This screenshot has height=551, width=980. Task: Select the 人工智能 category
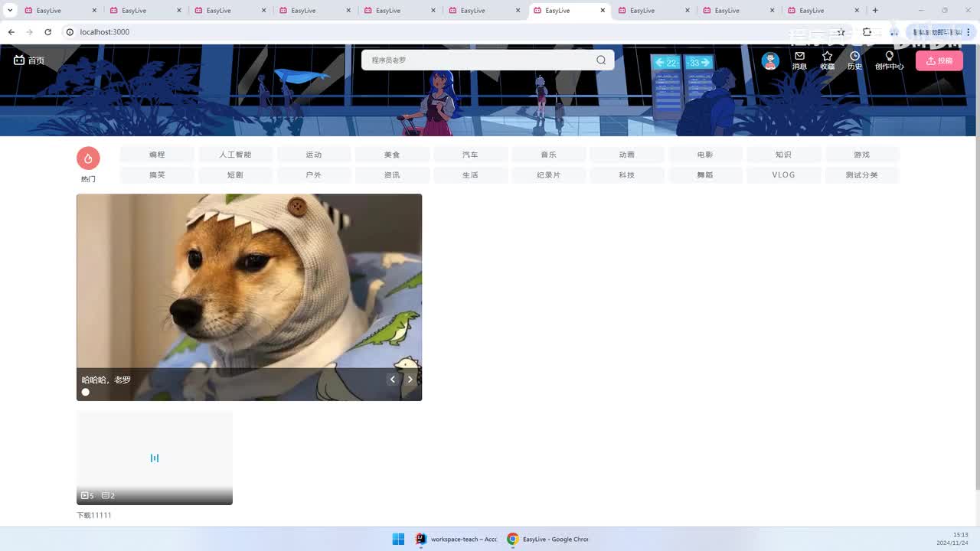tap(235, 155)
